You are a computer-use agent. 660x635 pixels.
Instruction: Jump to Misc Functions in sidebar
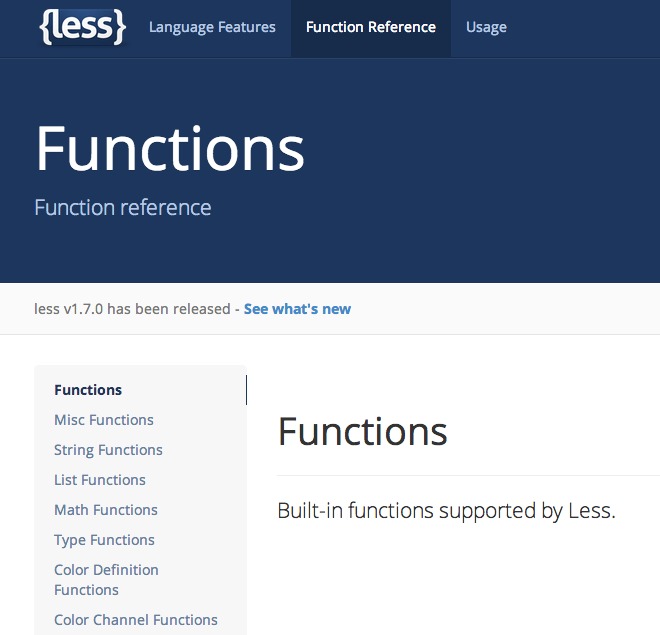(104, 420)
